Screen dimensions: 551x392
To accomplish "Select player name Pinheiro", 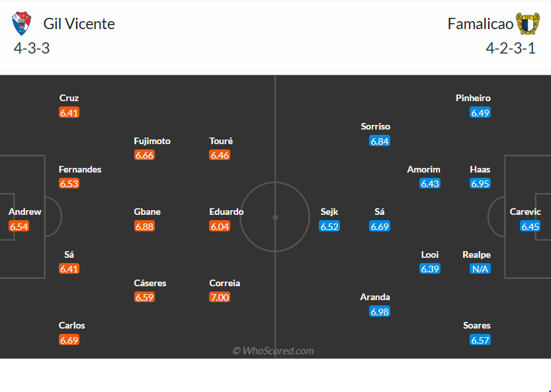I will click(473, 98).
